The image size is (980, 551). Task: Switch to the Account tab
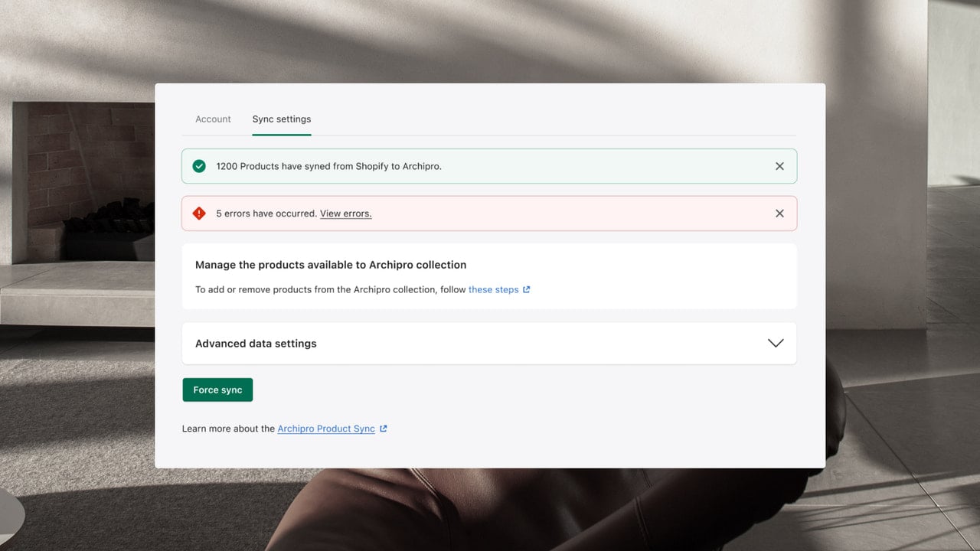213,119
